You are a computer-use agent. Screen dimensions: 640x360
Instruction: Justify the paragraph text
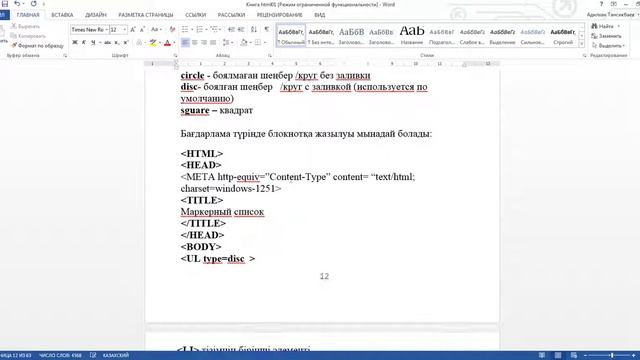pos(213,42)
